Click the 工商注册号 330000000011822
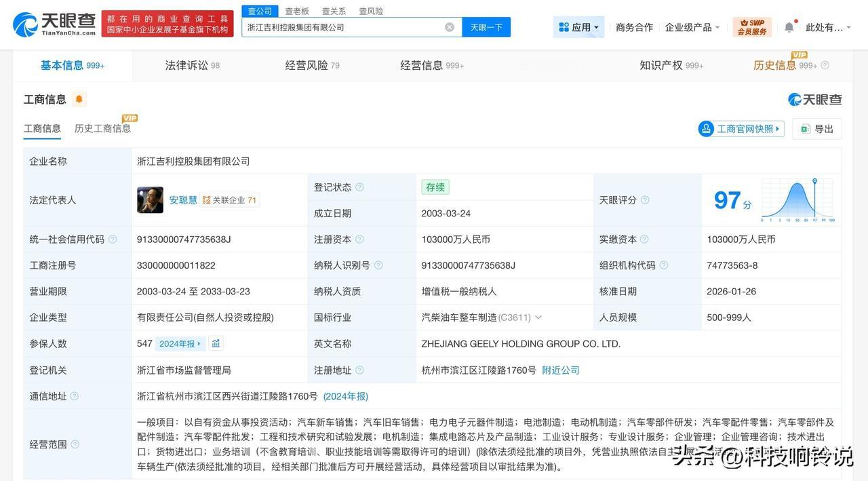868x481 pixels. pyautogui.click(x=176, y=265)
